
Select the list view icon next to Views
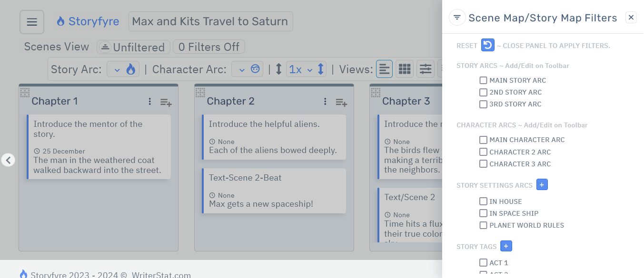pyautogui.click(x=385, y=69)
